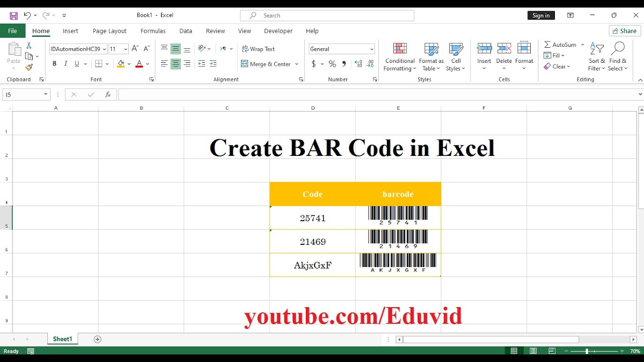Toggle Underline formatting
Screen dimensions: 644x362
[77, 64]
